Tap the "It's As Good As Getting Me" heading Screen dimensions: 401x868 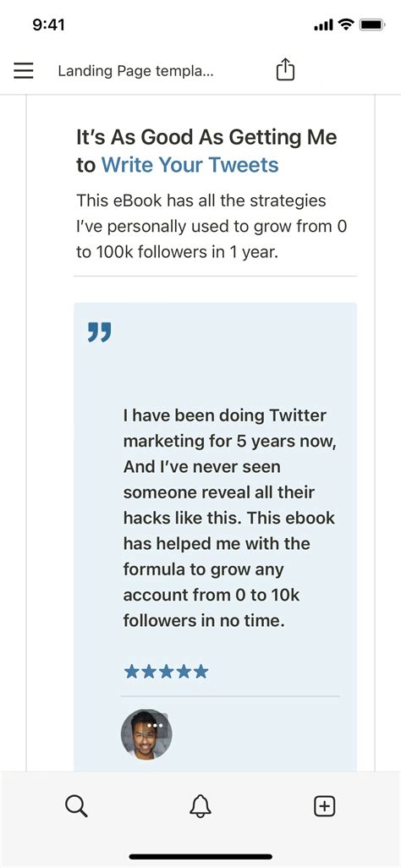click(206, 137)
